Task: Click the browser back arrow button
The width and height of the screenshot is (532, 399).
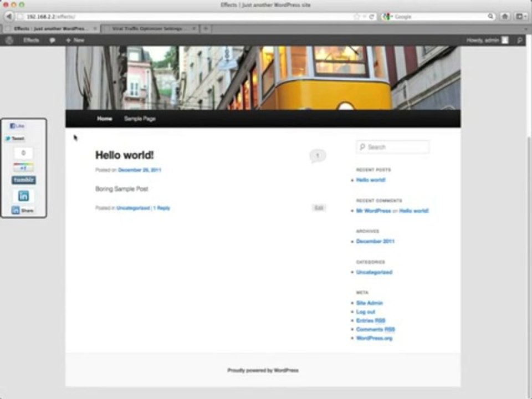Action: [9, 16]
